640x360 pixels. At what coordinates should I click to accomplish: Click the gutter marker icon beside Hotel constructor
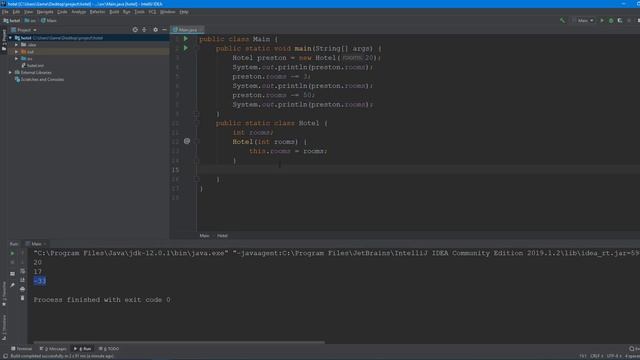pos(187,141)
